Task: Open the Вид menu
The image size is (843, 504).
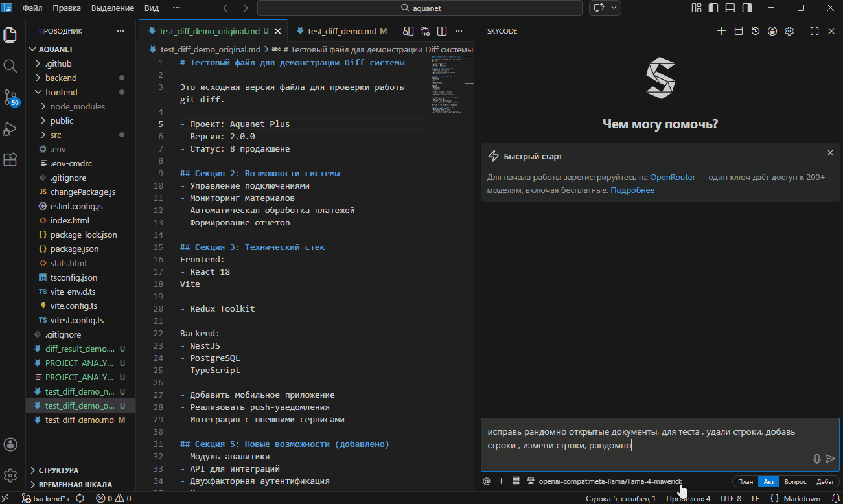Action: point(151,8)
